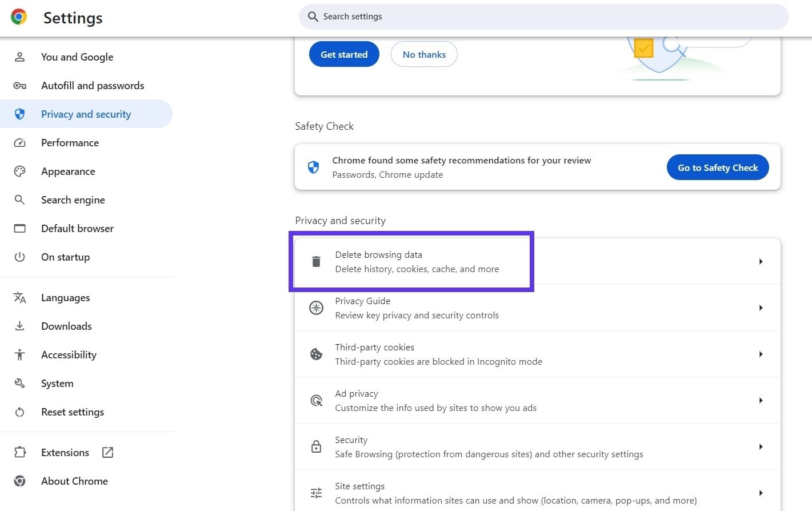Click Go to Safety Check button
The height and width of the screenshot is (511, 812).
[x=718, y=167]
